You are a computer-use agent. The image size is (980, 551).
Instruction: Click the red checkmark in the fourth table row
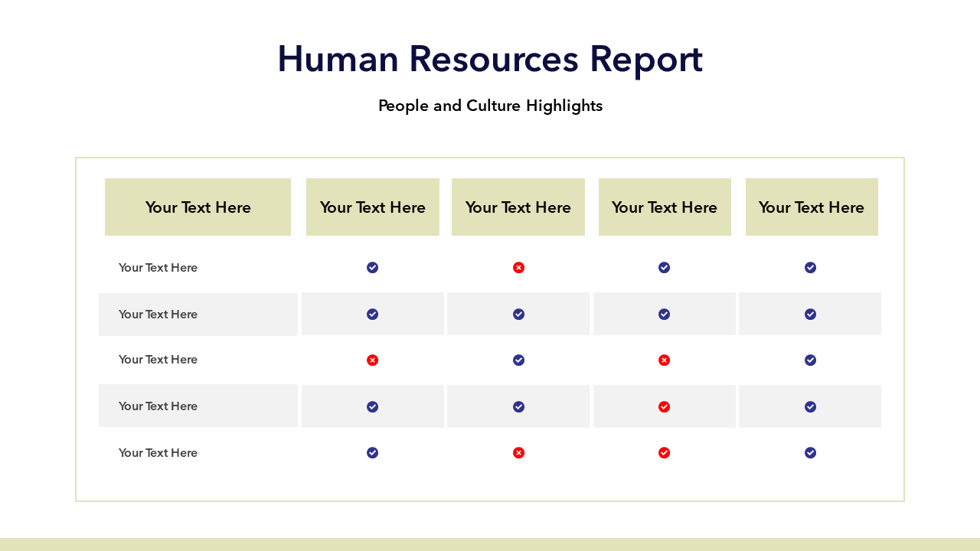tap(664, 407)
